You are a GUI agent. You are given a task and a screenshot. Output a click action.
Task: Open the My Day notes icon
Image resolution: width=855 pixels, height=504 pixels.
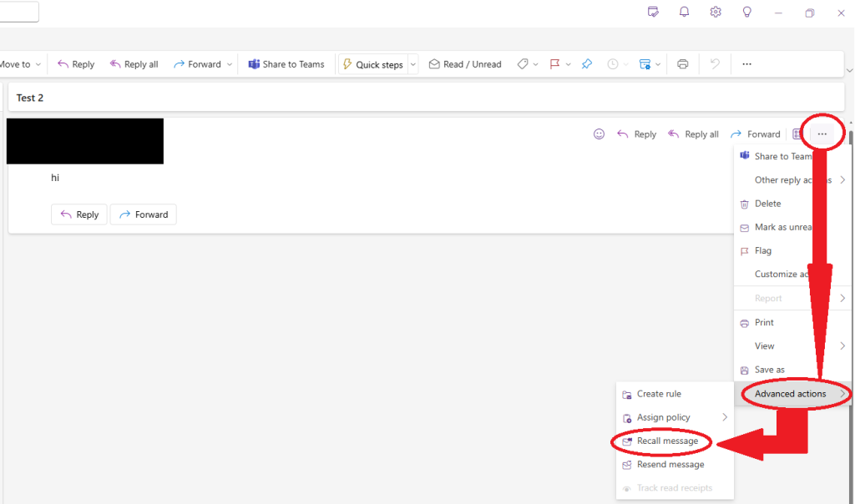[653, 13]
